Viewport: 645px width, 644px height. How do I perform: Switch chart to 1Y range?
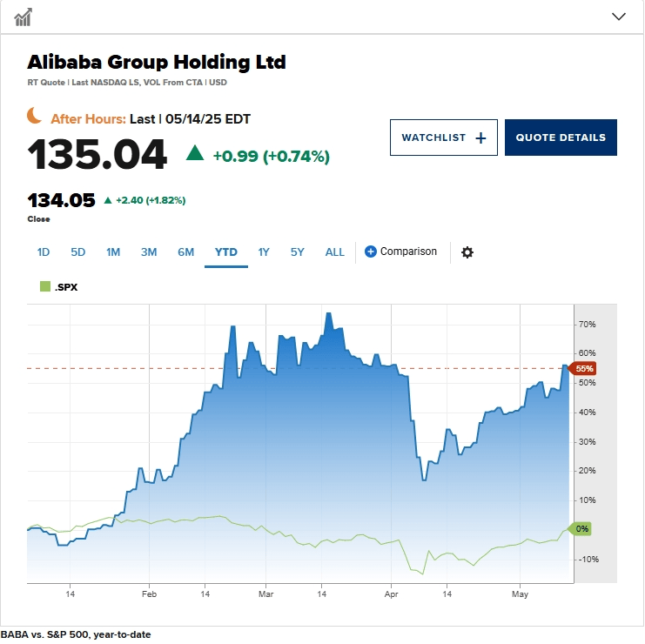pyautogui.click(x=264, y=252)
